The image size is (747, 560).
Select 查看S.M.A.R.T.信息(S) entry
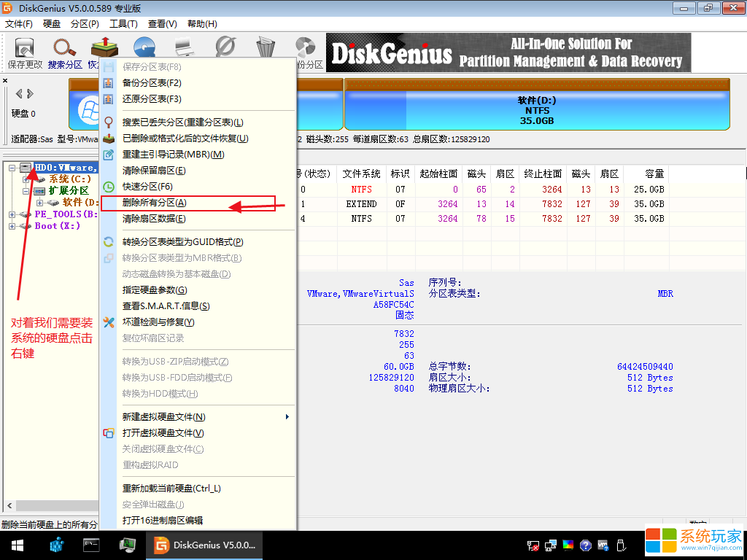click(198, 306)
